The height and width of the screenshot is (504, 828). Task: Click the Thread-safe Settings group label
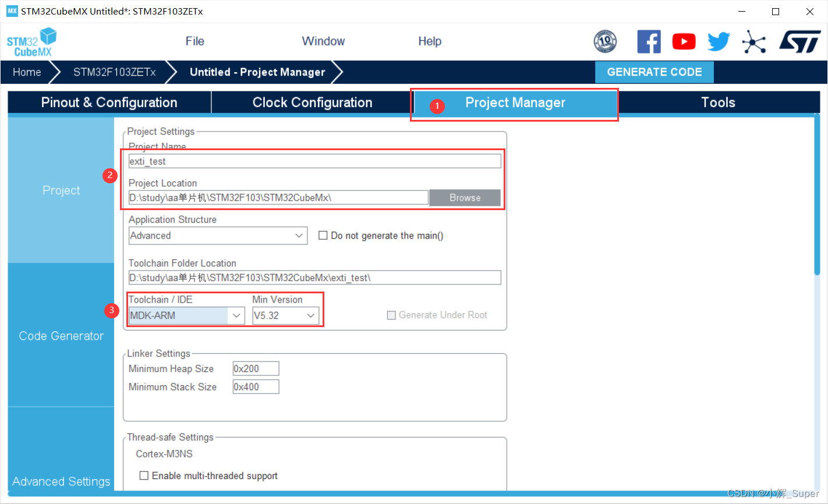[170, 437]
